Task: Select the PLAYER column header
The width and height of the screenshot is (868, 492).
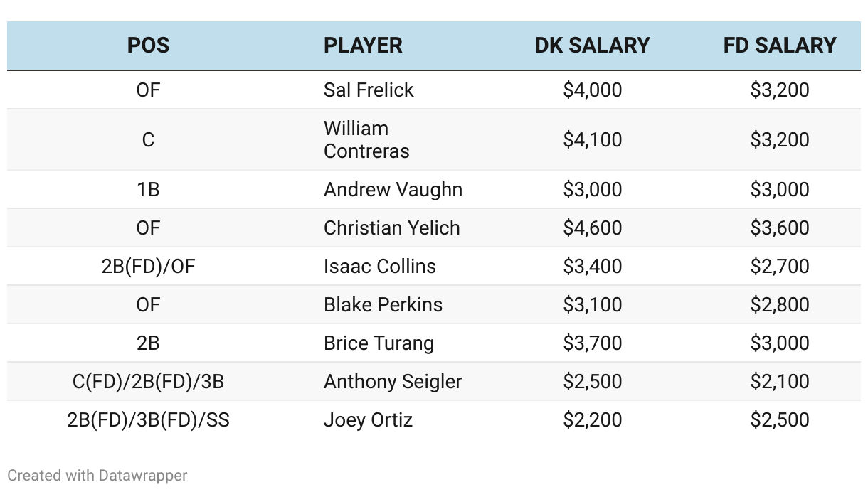Action: tap(363, 46)
